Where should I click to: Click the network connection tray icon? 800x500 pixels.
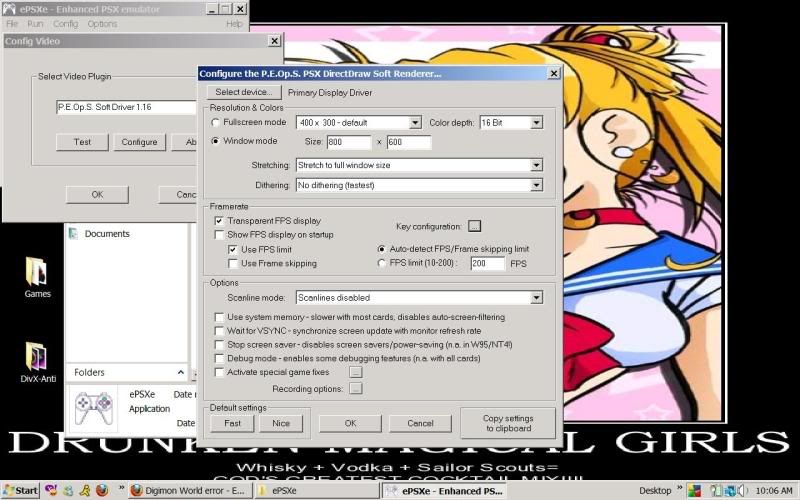731,490
